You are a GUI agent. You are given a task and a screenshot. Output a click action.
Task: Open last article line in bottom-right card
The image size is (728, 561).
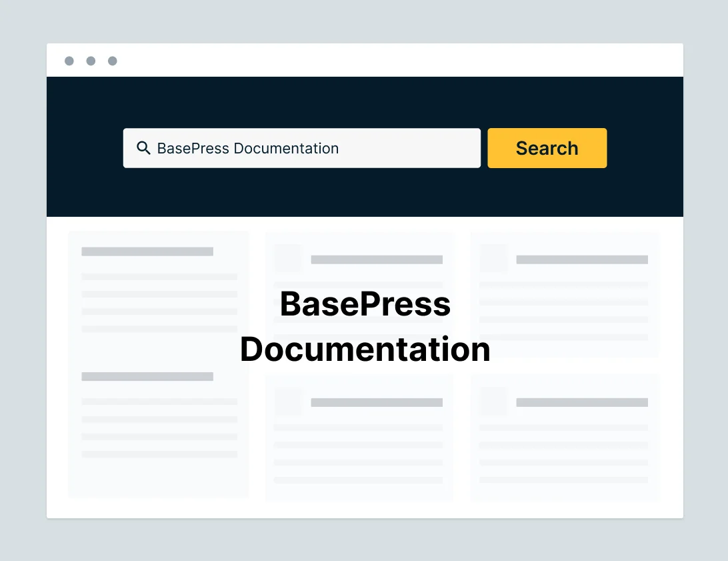[563, 480]
